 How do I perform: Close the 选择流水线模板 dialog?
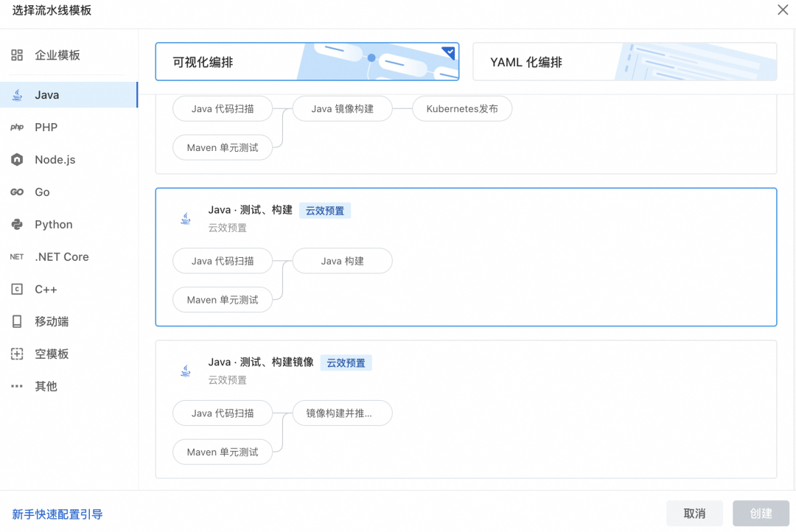click(x=783, y=10)
